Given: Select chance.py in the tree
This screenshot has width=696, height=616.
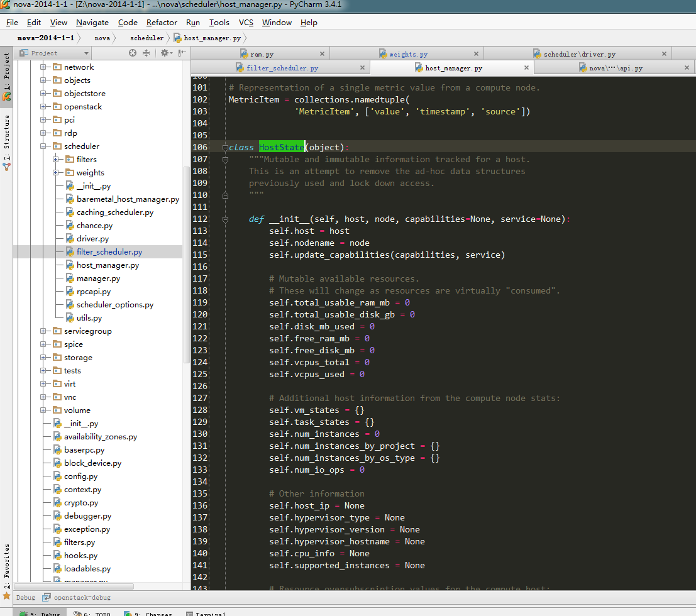Looking at the screenshot, I should (x=94, y=226).
